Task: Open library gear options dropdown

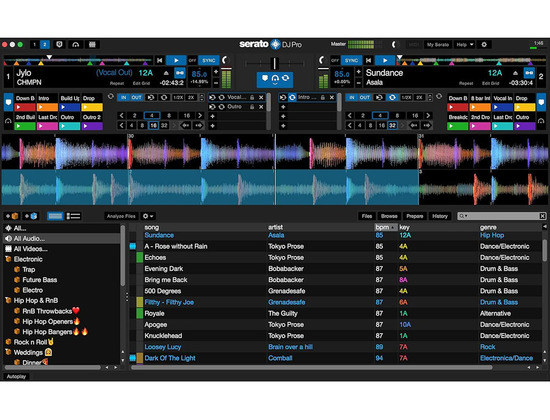Action: pos(148,216)
